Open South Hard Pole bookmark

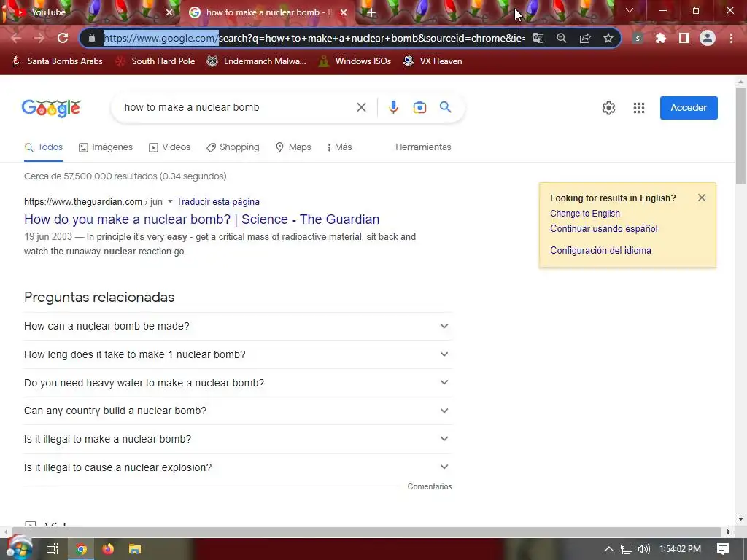pos(155,61)
